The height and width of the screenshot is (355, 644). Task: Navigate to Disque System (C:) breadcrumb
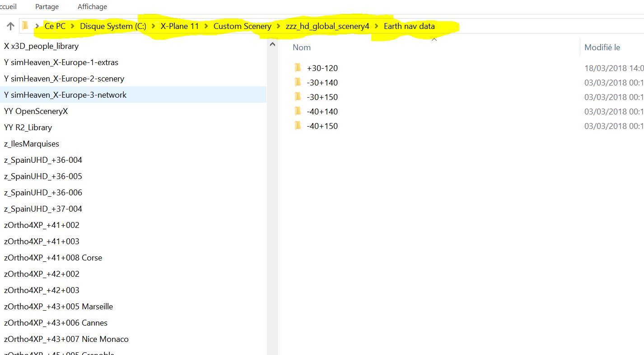(113, 26)
